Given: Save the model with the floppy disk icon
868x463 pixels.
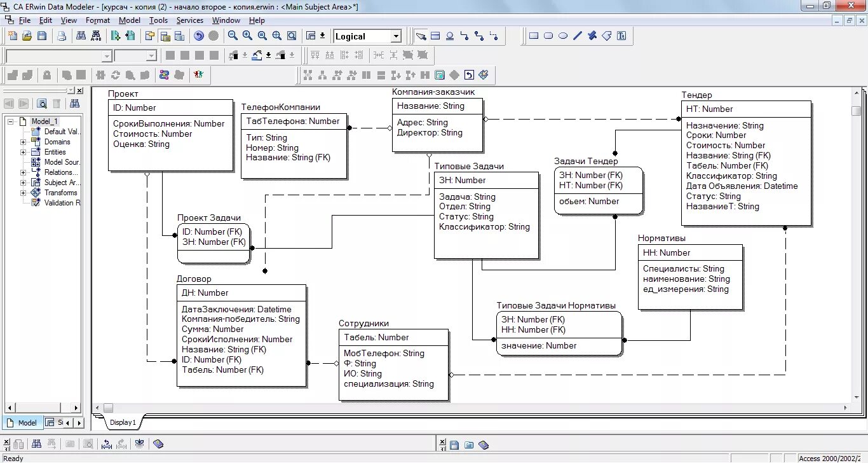Looking at the screenshot, I should (41, 36).
